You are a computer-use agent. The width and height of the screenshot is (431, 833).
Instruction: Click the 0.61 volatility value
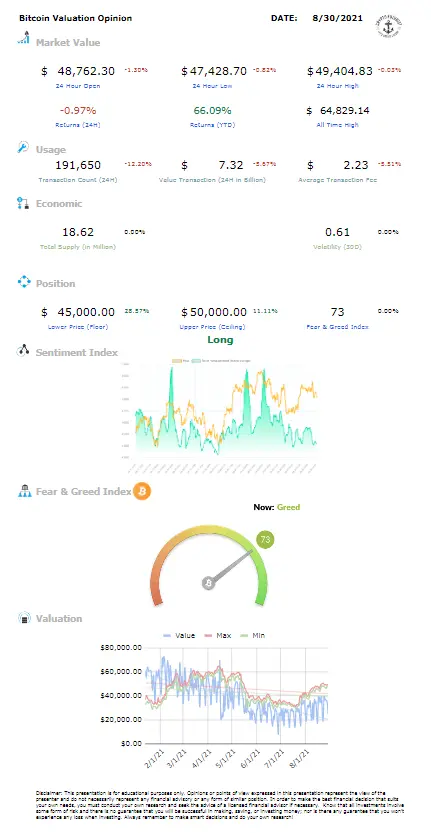point(337,232)
